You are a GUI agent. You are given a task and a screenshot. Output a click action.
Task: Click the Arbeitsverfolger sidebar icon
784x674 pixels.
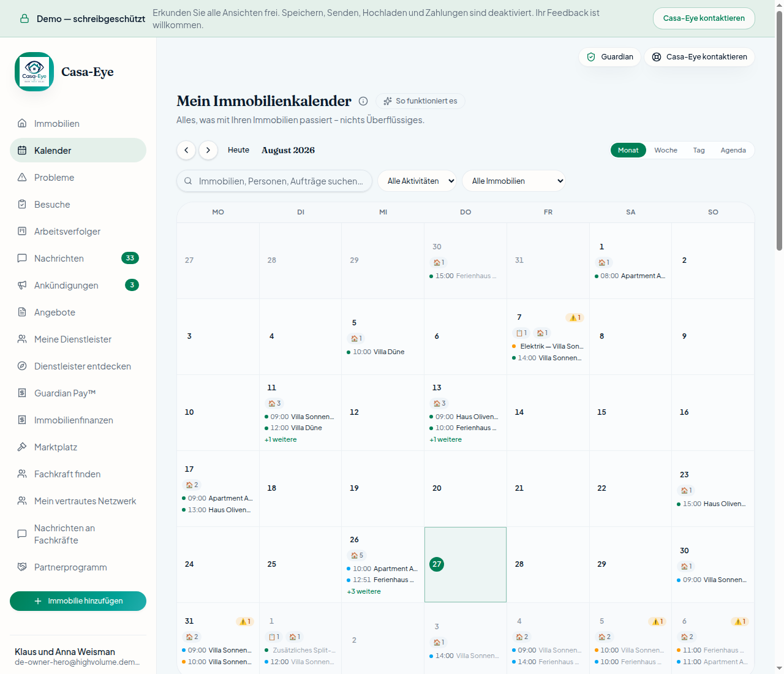22,231
